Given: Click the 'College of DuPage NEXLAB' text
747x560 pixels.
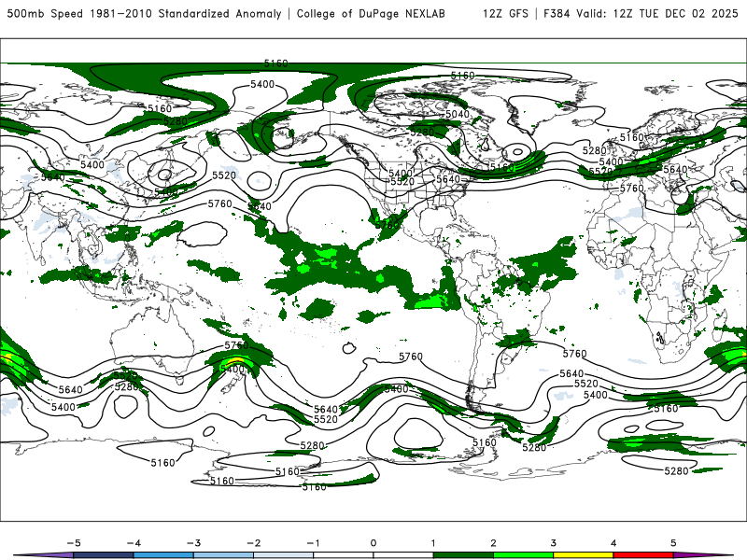Looking at the screenshot, I should (x=371, y=13).
